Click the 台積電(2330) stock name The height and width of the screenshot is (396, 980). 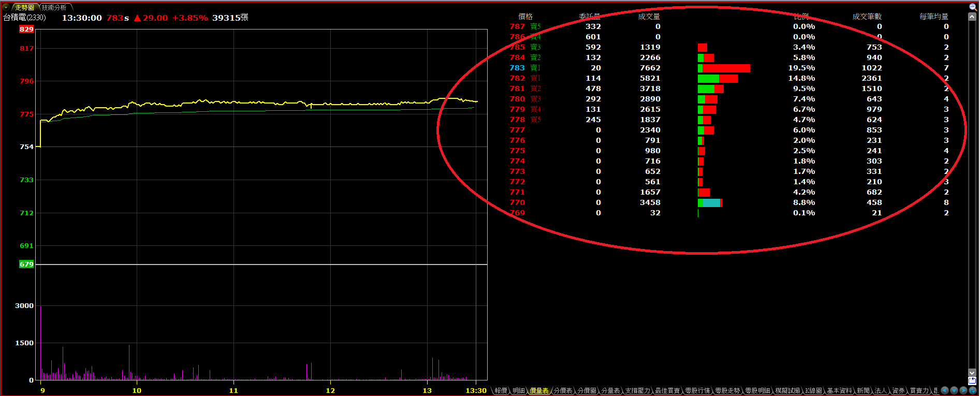click(24, 18)
